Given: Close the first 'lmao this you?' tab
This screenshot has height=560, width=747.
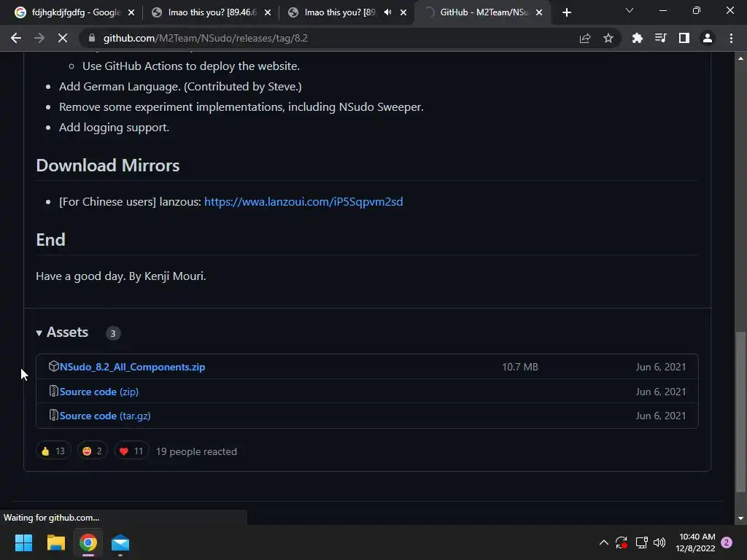Looking at the screenshot, I should click(267, 13).
